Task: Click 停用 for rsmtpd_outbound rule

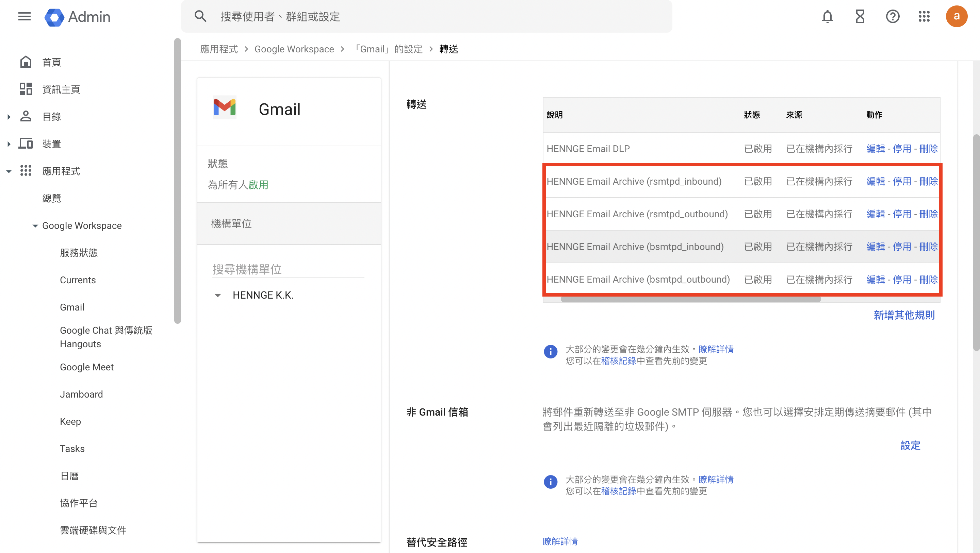Action: coord(902,214)
